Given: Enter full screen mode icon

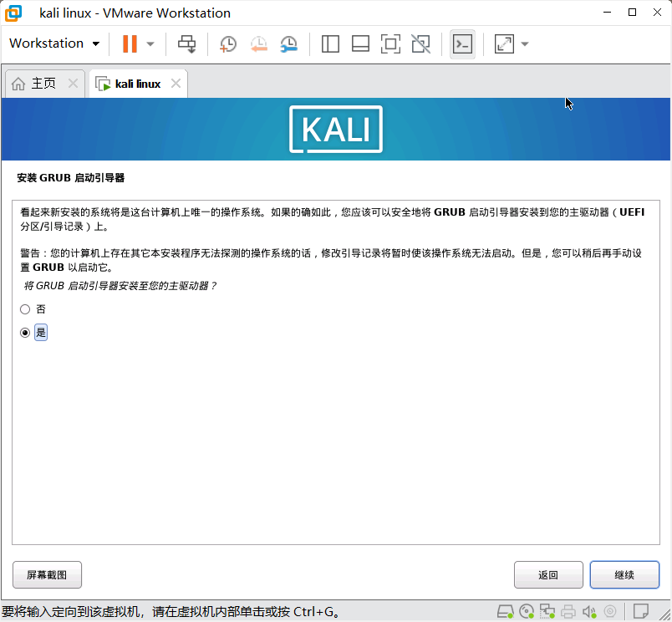Looking at the screenshot, I should coord(390,43).
